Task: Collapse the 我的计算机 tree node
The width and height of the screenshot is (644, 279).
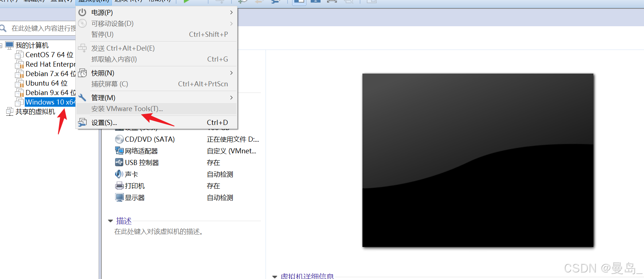Action: pyautogui.click(x=1, y=46)
